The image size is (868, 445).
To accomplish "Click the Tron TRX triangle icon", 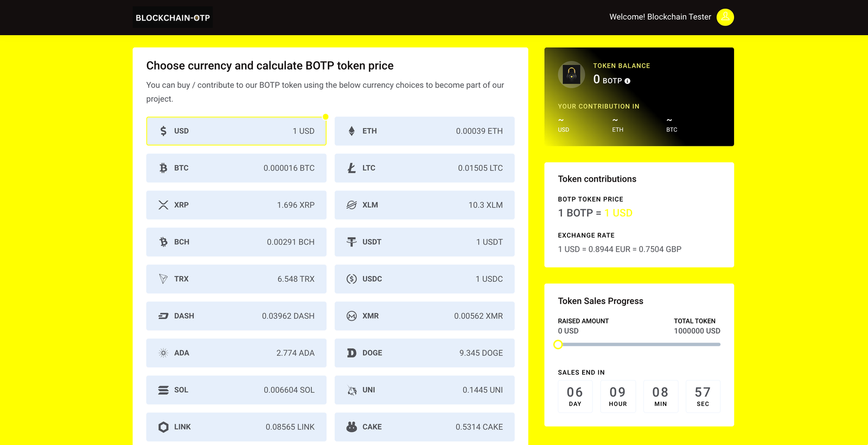I will pos(163,279).
